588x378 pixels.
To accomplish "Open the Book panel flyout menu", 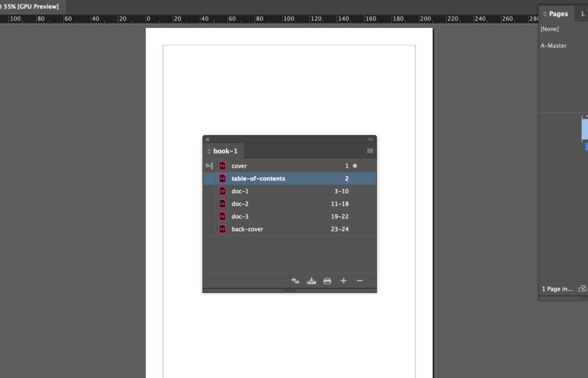I will [x=370, y=151].
